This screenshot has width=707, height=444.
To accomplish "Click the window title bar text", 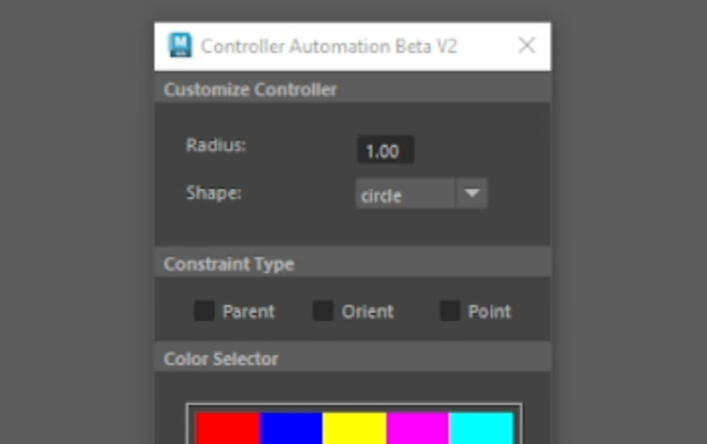I will tap(329, 46).
